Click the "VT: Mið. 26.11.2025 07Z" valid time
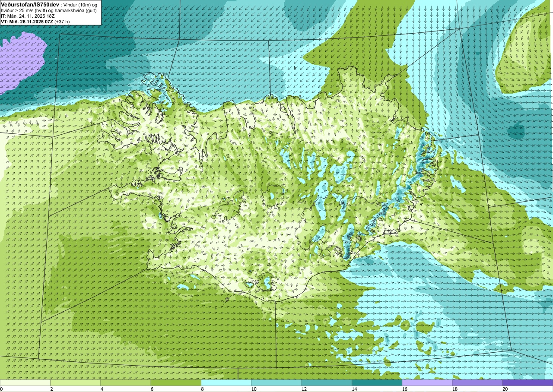Viewport: 553px width, 392px height. [x=27, y=21]
